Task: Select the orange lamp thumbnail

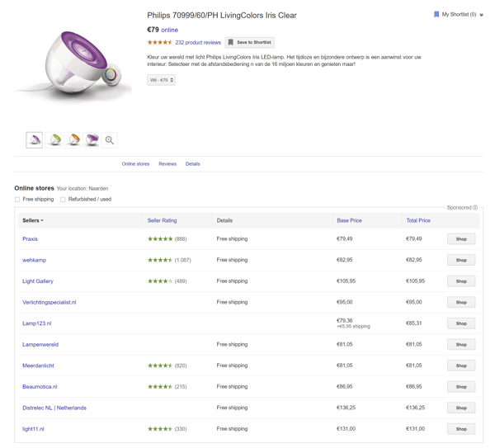Action: click(73, 140)
